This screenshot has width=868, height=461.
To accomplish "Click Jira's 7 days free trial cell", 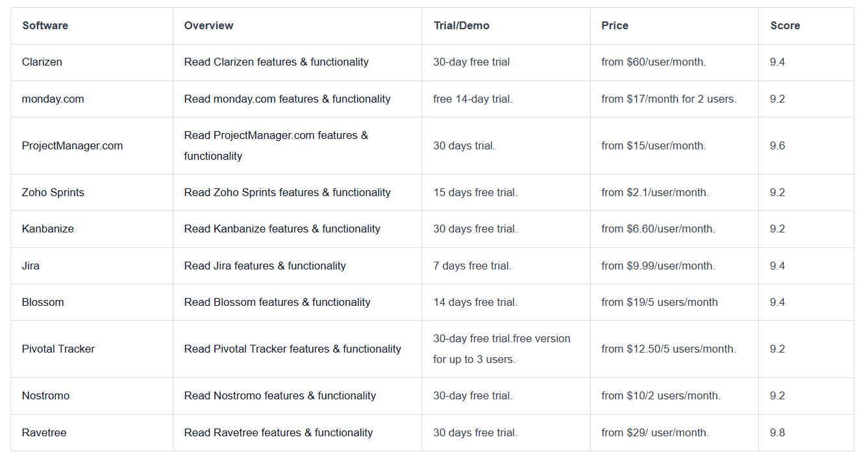I will (x=506, y=266).
